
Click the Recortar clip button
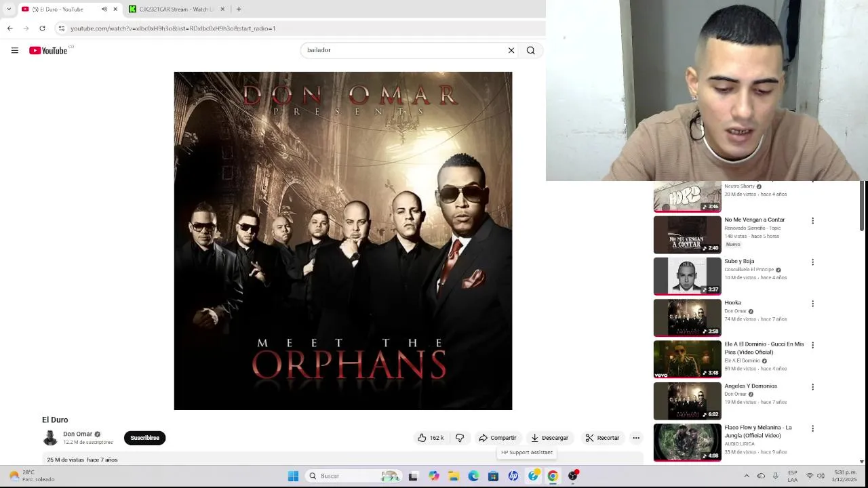(x=602, y=438)
